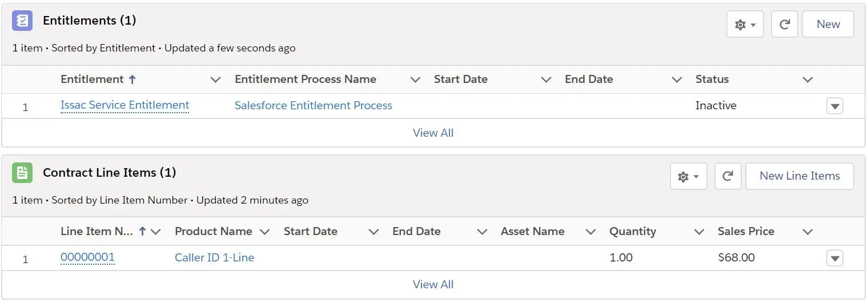Open the Entitlements gear settings menu
This screenshot has height=306, width=868.
tap(745, 25)
